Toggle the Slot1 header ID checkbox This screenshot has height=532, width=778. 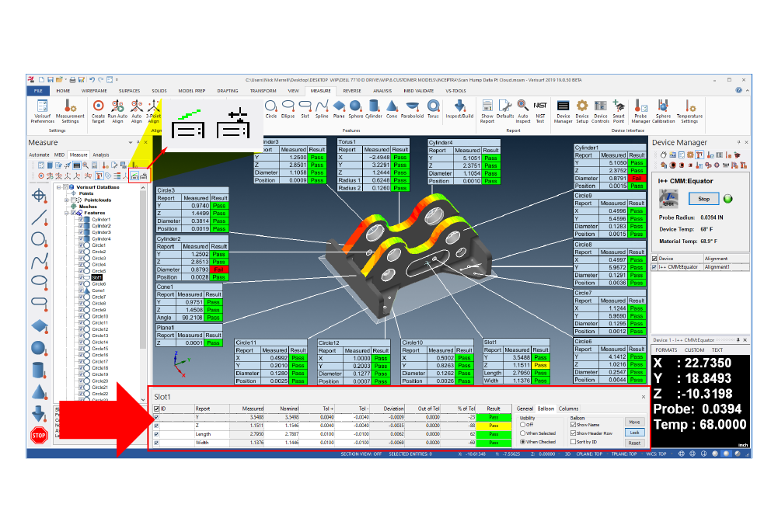coord(157,409)
